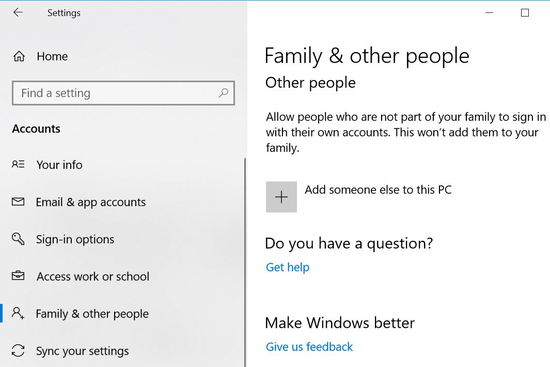
Task: Open Sign-in options page
Action: tap(75, 240)
